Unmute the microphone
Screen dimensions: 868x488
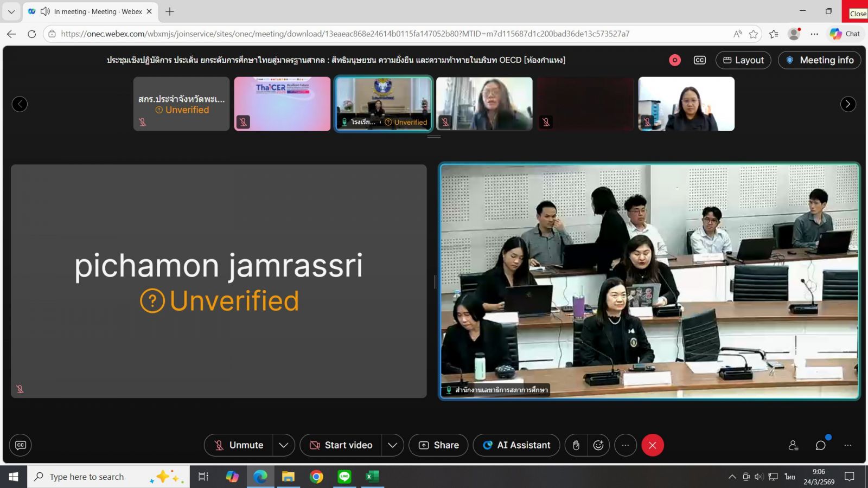[x=238, y=445]
